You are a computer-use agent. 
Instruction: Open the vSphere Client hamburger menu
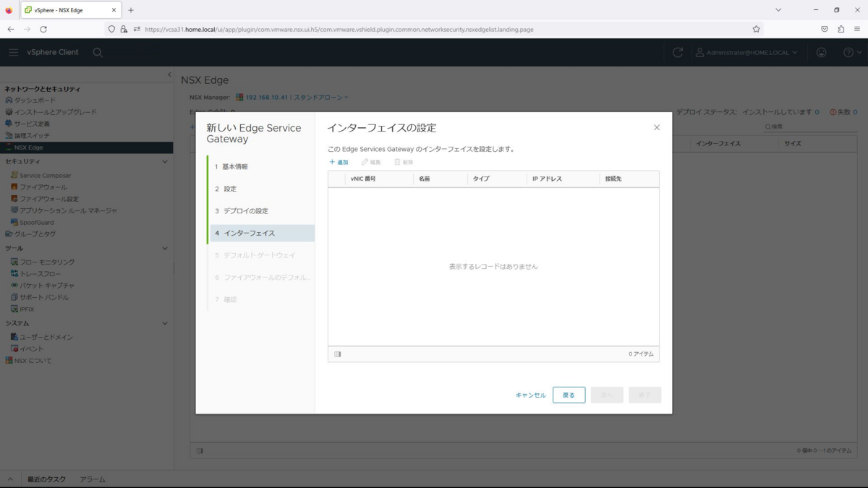tap(13, 52)
